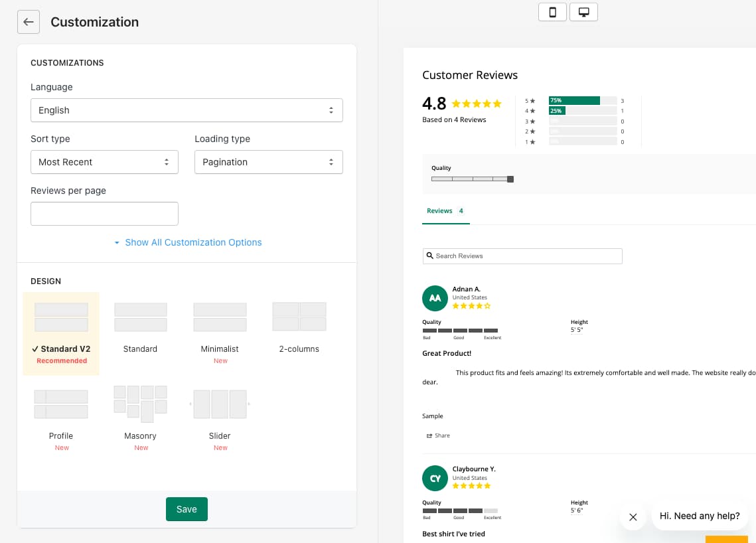
Task: Select the Standard V2 design
Action: point(61,334)
